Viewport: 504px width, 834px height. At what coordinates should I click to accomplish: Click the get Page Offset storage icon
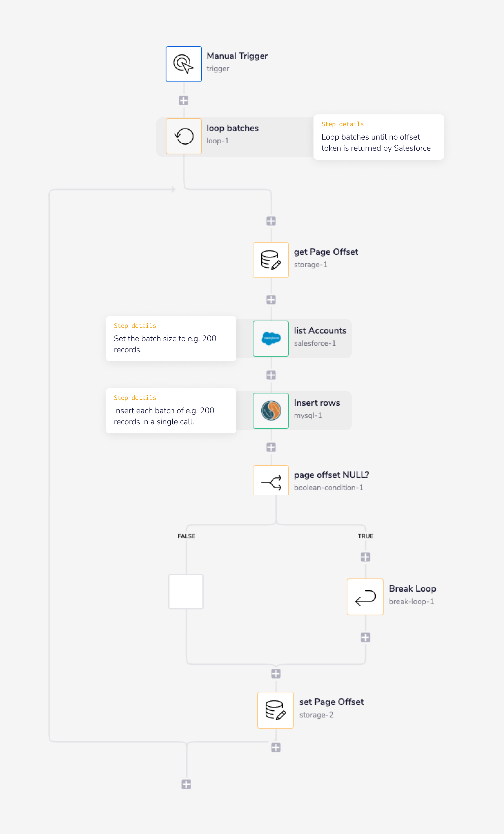(x=270, y=260)
